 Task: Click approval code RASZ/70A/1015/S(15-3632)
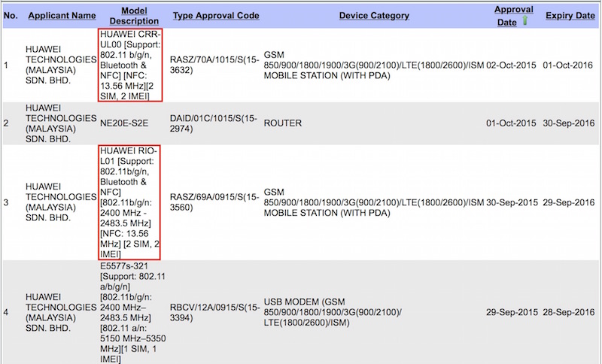tap(214, 65)
